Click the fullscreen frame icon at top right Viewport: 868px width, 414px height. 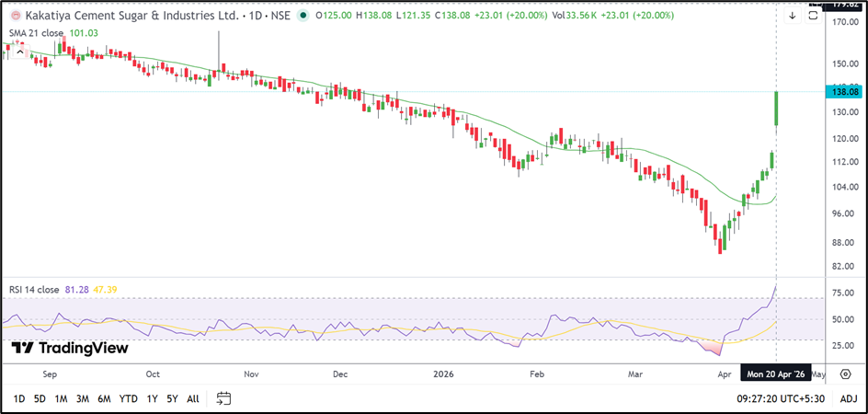pyautogui.click(x=813, y=17)
